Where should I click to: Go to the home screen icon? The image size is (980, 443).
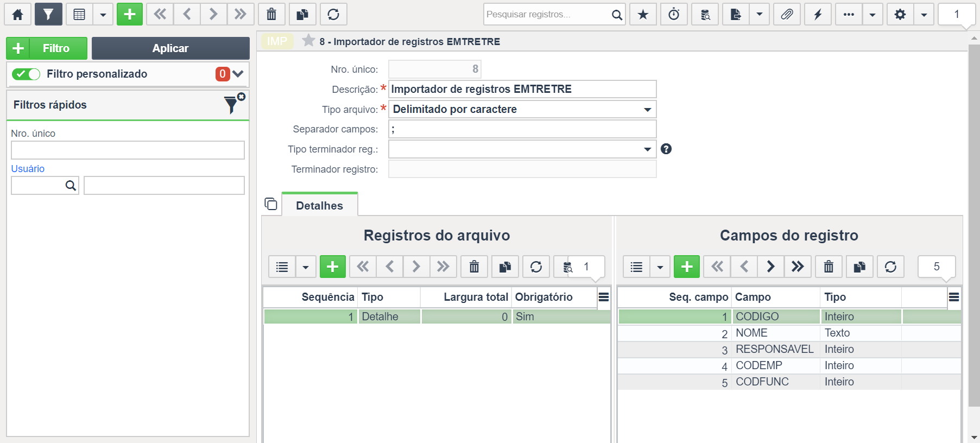click(x=18, y=14)
